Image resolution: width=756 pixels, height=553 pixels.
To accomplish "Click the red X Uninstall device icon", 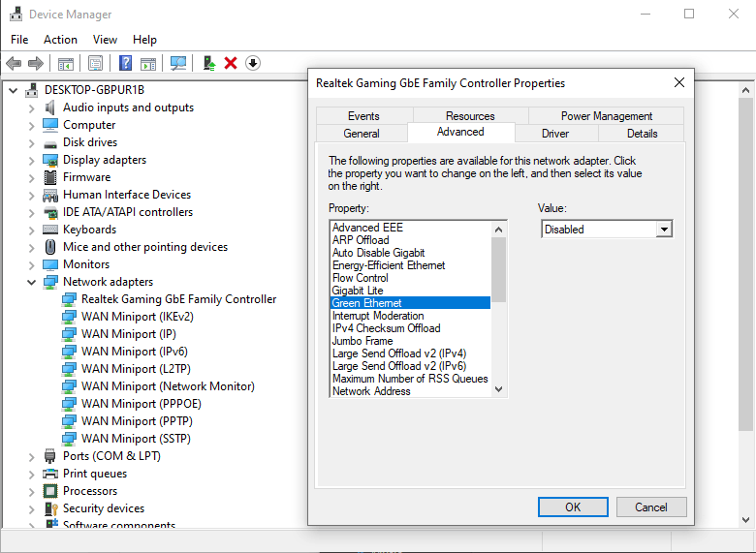I will (231, 63).
